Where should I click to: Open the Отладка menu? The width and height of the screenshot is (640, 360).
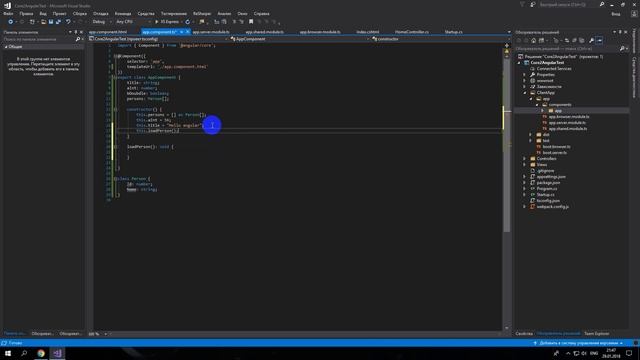click(100, 13)
